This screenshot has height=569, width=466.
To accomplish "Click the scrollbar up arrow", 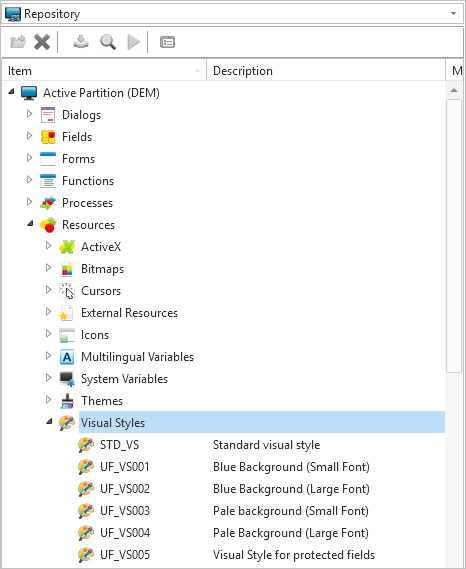I will pyautogui.click(x=454, y=90).
